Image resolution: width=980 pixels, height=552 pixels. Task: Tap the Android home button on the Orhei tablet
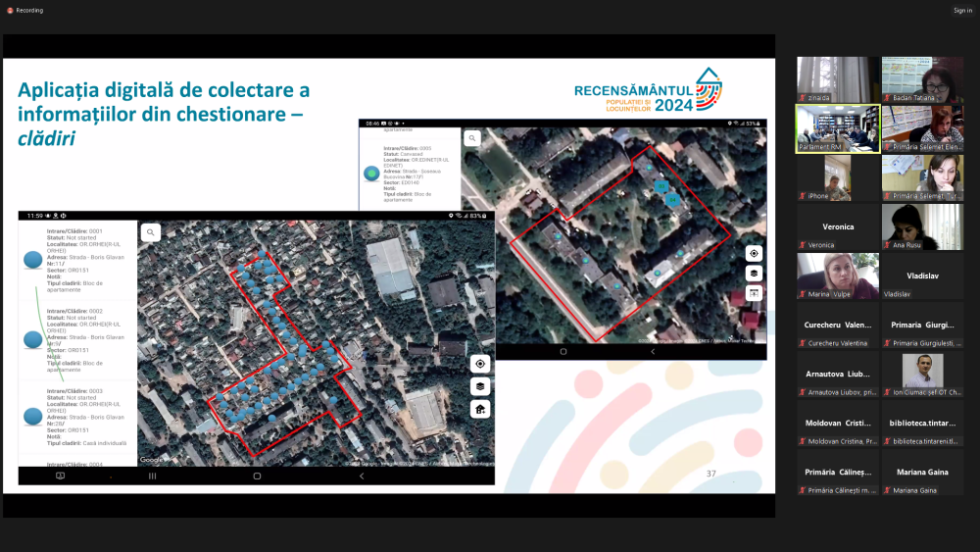(x=257, y=476)
